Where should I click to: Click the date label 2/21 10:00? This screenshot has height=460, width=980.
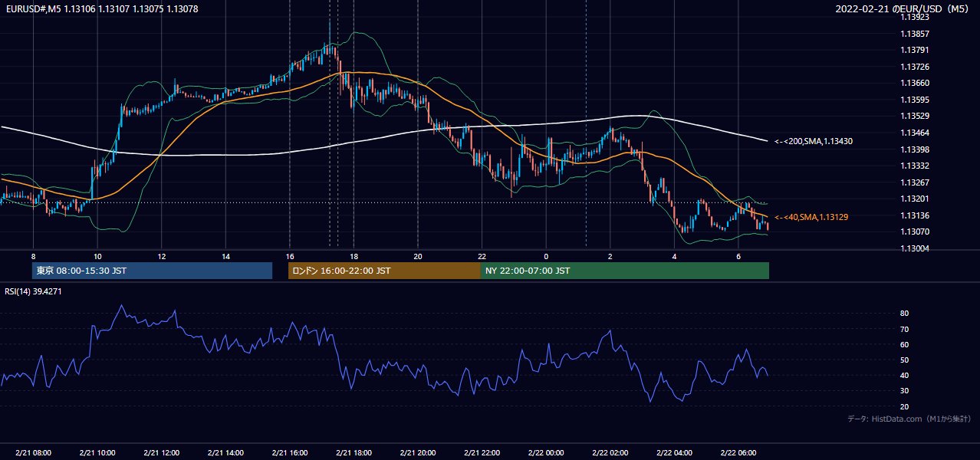point(97,452)
